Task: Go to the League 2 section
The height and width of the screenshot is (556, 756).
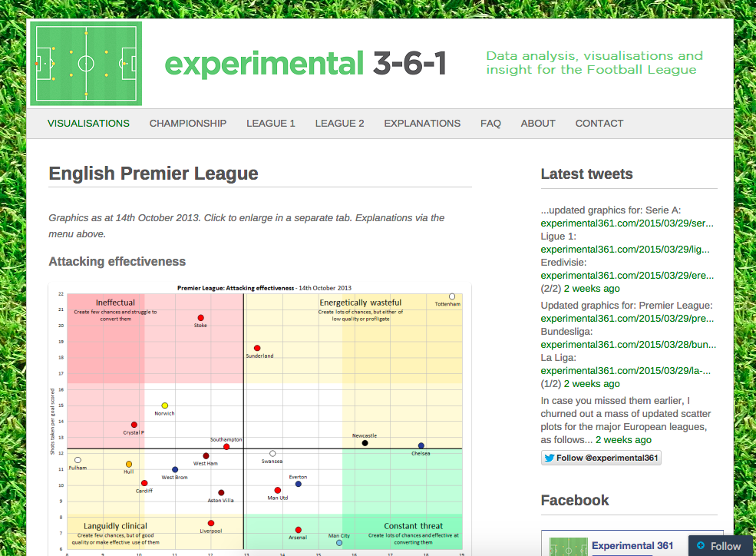Action: [x=339, y=124]
